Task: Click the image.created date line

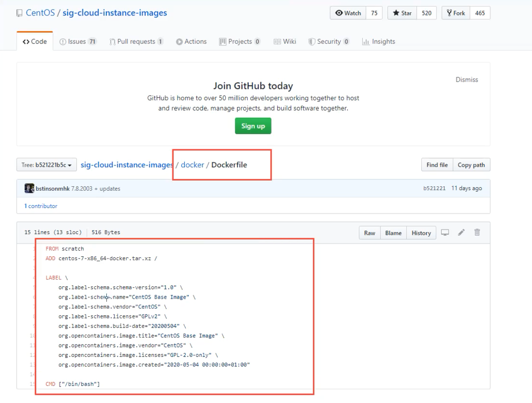Action: (154, 365)
